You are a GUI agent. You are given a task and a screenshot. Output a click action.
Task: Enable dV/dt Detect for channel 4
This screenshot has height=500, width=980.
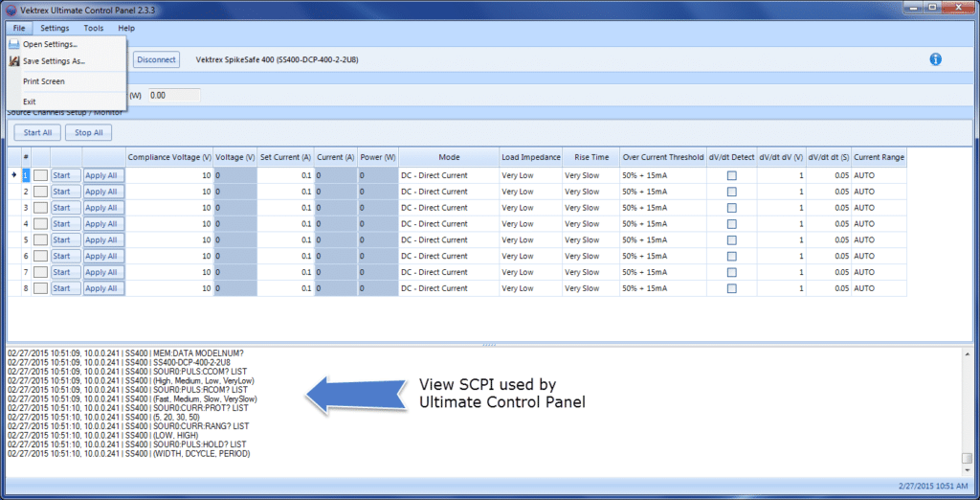732,224
